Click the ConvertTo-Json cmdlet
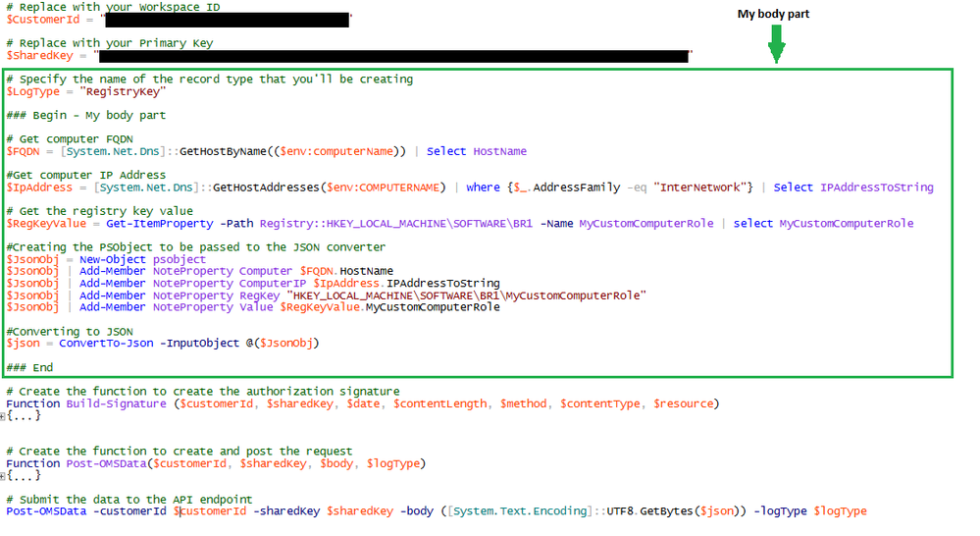 106,344
